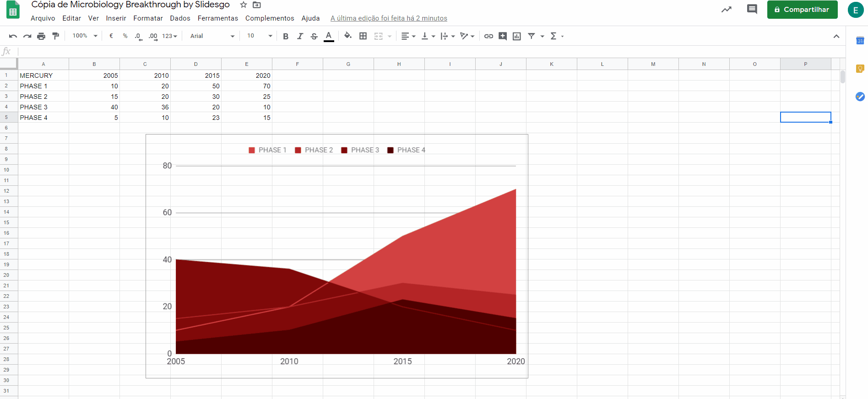868x399 pixels.
Task: Click the Undo icon in the toolbar
Action: [13, 36]
